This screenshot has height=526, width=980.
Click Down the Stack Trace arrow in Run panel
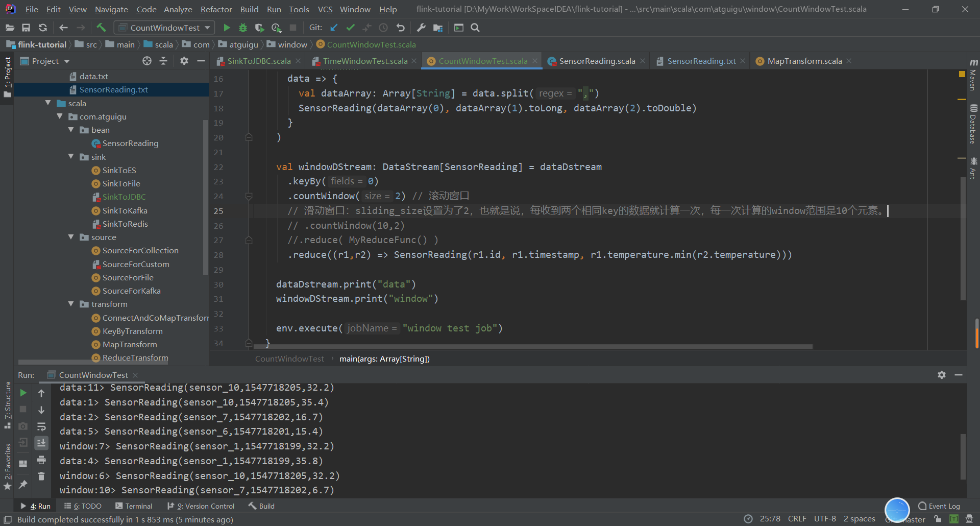coord(41,410)
